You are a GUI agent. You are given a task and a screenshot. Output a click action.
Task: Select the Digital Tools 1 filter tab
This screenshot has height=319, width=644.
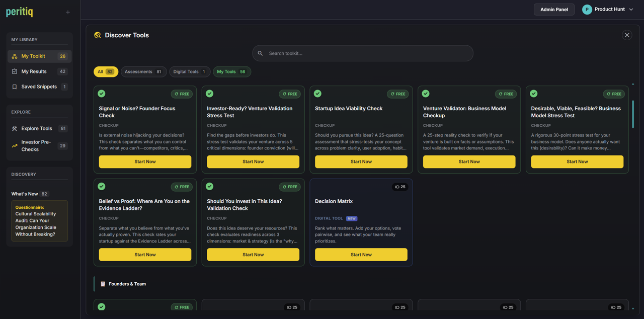(190, 72)
